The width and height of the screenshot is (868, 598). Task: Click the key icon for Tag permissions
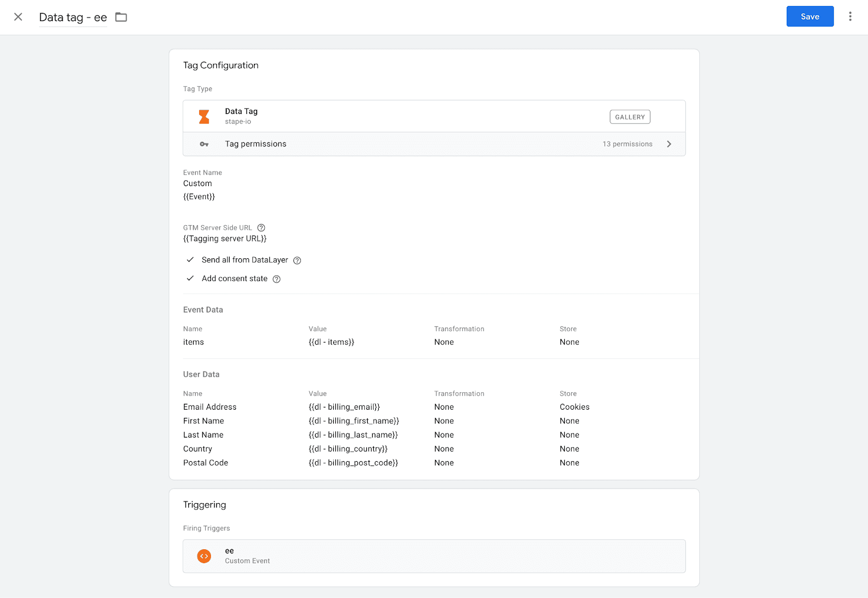pos(204,144)
